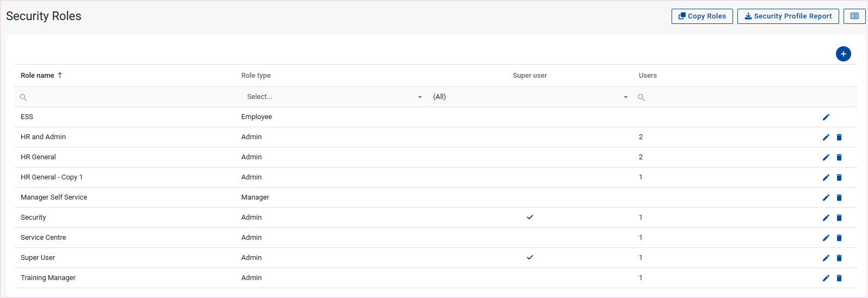Delete the HR and Admin role
This screenshot has width=868, height=298.
(839, 137)
